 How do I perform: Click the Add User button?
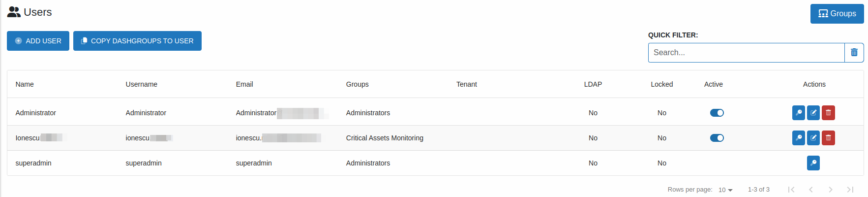tap(38, 41)
